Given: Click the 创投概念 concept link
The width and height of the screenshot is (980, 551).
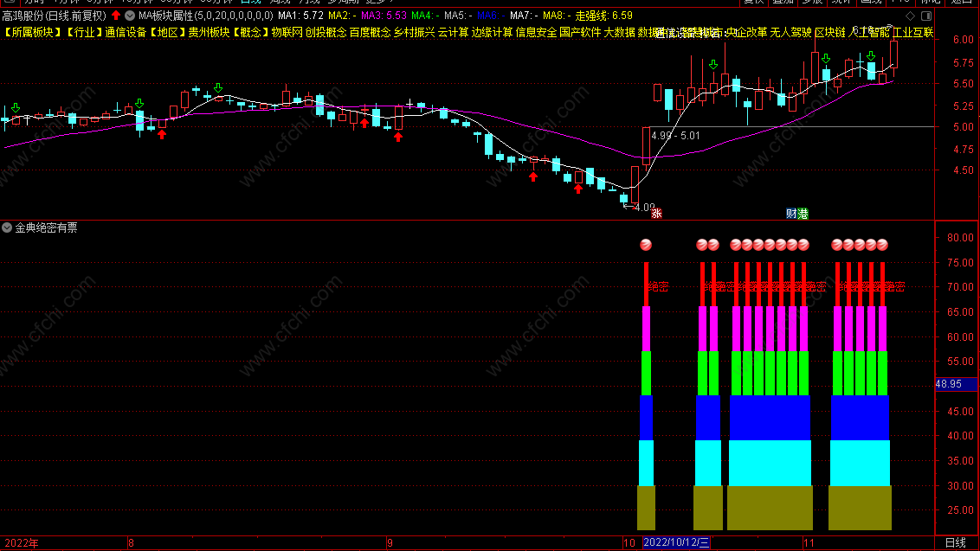Looking at the screenshot, I should (326, 32).
